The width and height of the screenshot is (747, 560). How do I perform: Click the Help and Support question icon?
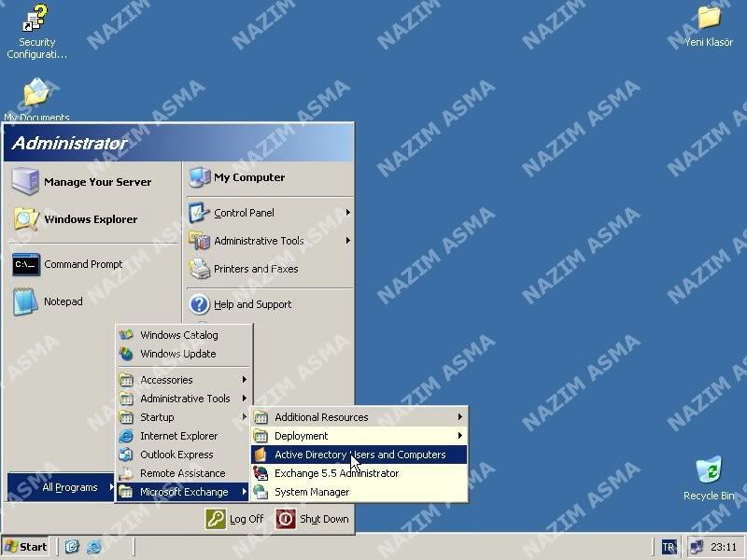click(199, 304)
